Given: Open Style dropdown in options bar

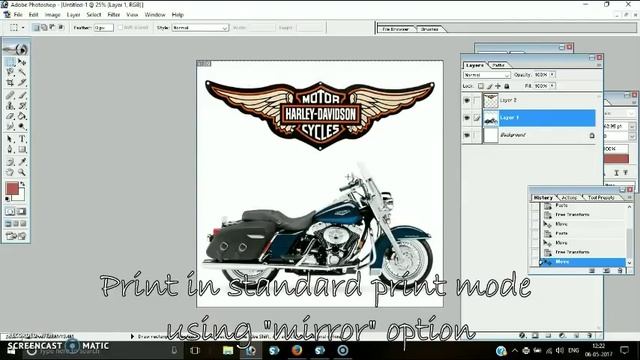Looking at the screenshot, I should point(200,27).
